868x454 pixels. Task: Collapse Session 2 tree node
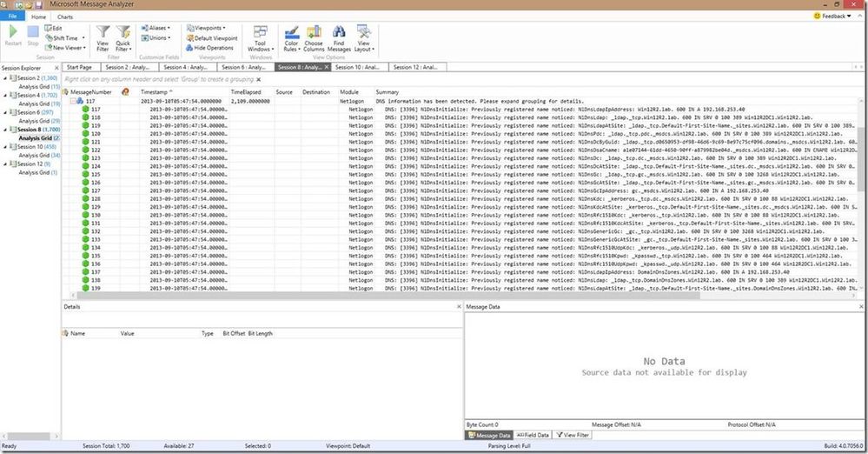click(x=5, y=78)
